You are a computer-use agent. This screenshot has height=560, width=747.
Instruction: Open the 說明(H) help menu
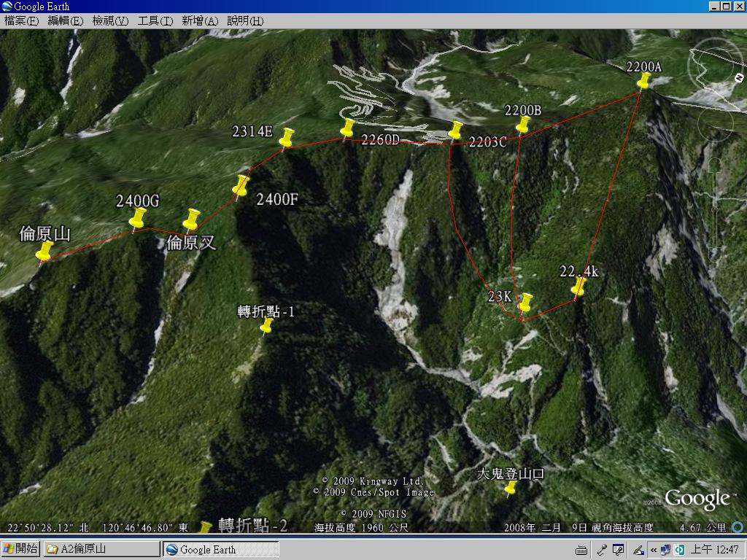(245, 20)
